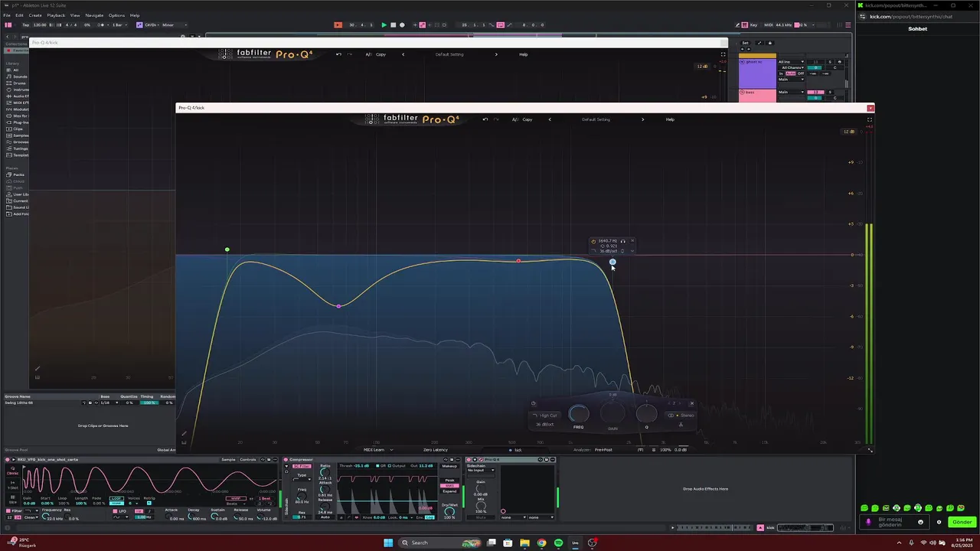This screenshot has width=980, height=551.
Task: Click the FREQ knob in band controls
Action: click(x=579, y=414)
